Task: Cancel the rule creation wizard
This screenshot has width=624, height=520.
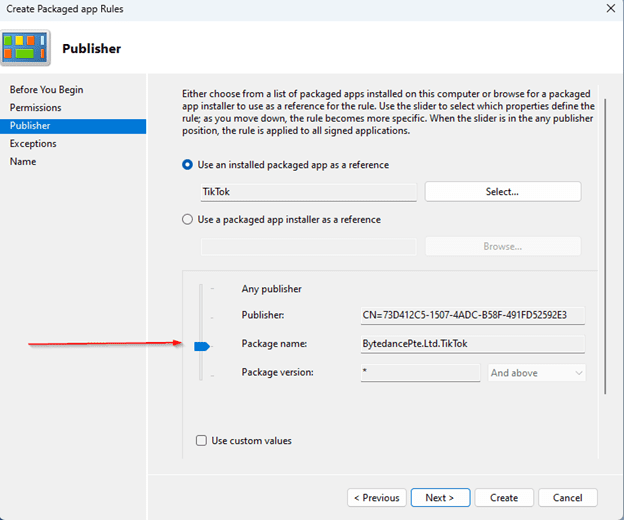Action: (x=567, y=498)
